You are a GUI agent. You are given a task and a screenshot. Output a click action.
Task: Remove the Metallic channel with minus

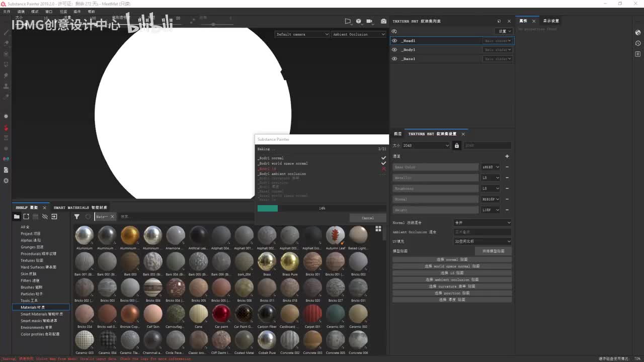click(x=507, y=177)
